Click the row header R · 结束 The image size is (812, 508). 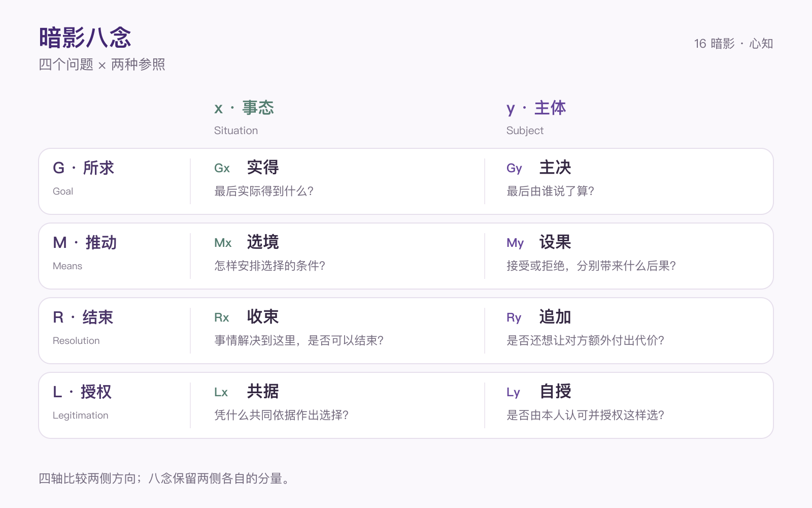click(83, 317)
